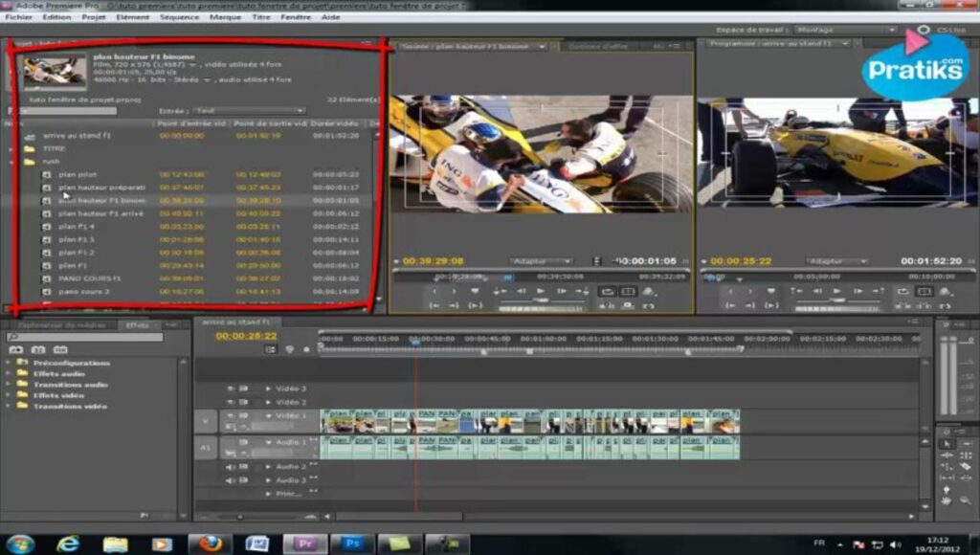
Task: Expand the Vidéo 2 track
Action: (x=269, y=403)
